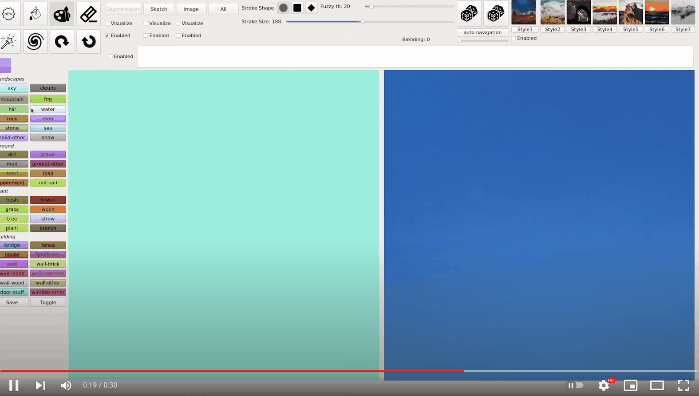The image size is (699, 396).
Task: Click the gear-shaped icon in top-left toolbar
Action: tap(9, 14)
